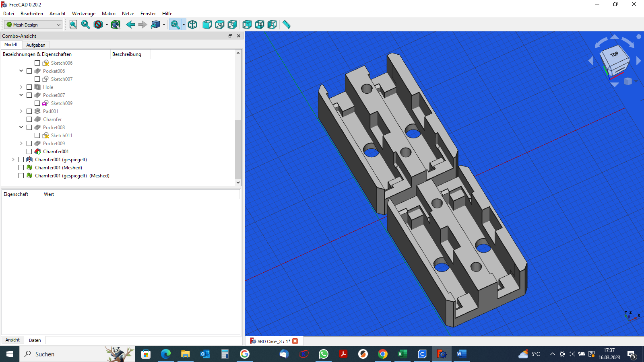Toggle the Sketch009 checkbox

[x=37, y=103]
